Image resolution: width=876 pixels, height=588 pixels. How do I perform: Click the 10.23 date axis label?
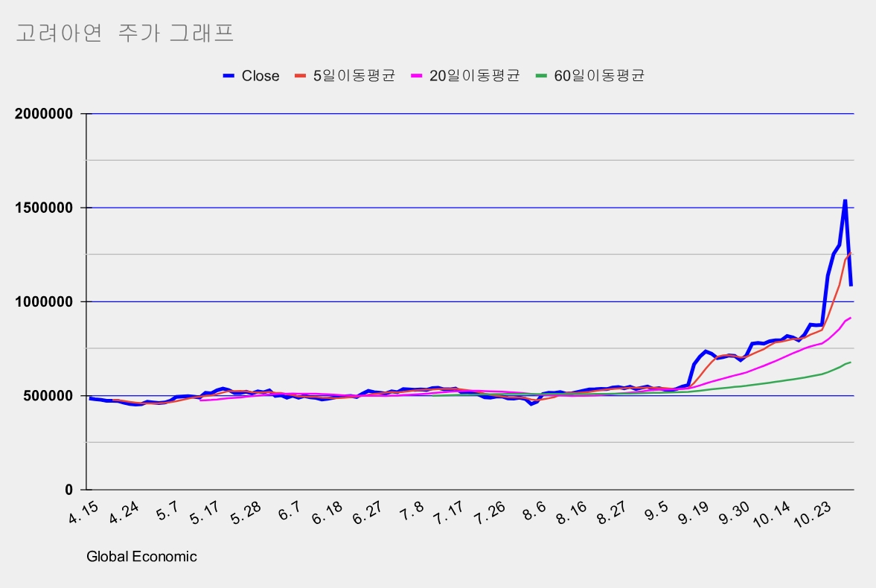(813, 514)
